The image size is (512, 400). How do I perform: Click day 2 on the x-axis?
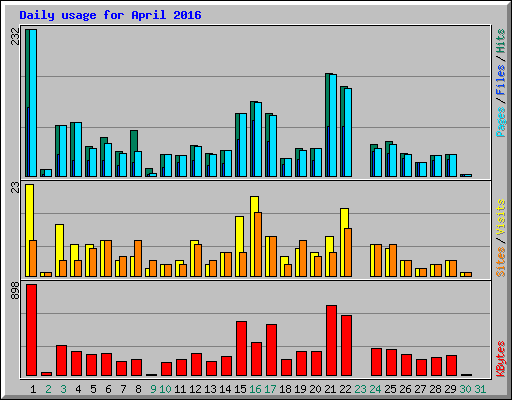click(48, 389)
